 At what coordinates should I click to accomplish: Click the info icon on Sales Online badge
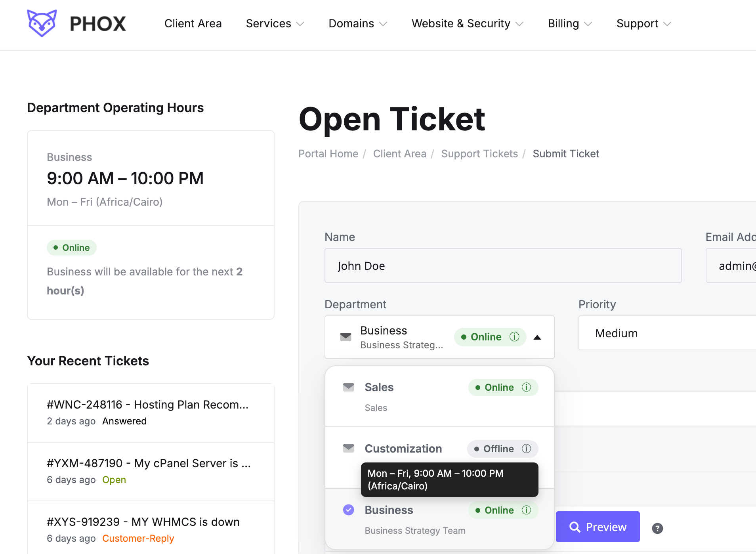(x=526, y=387)
